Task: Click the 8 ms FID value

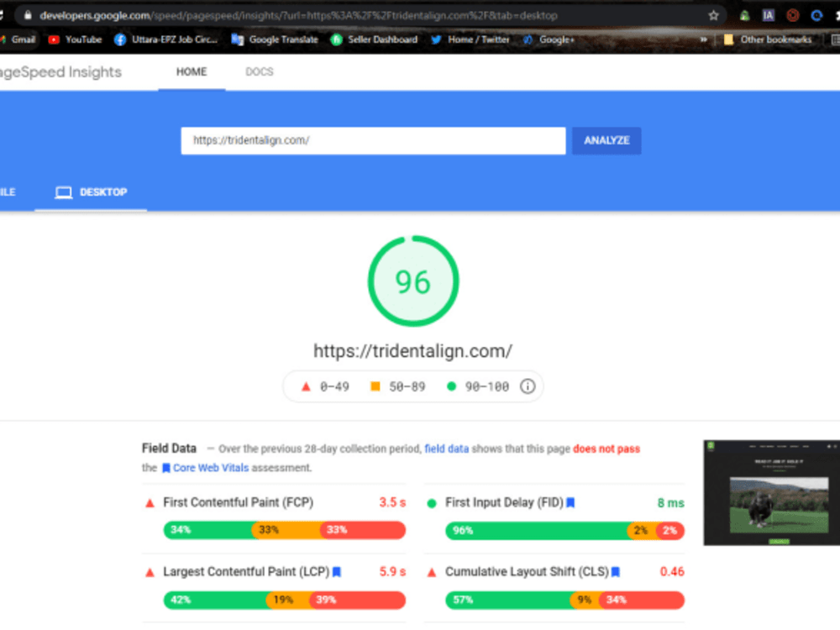Action: 670,503
